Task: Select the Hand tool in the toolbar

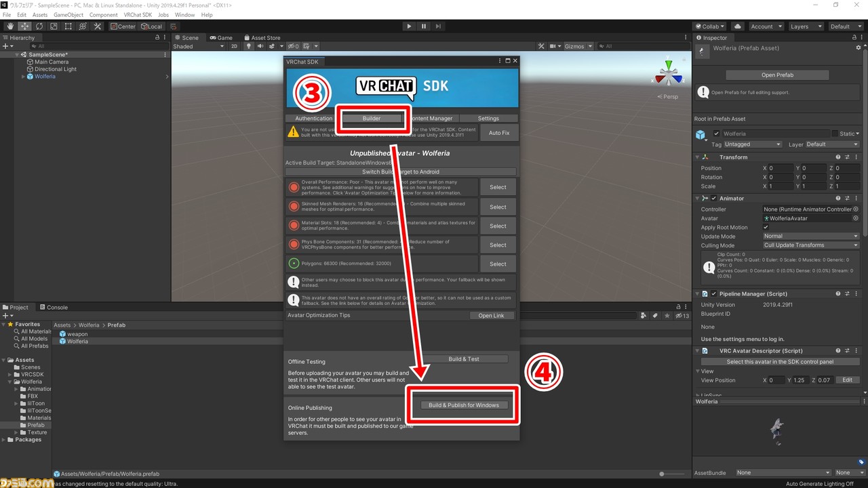Action: point(9,26)
